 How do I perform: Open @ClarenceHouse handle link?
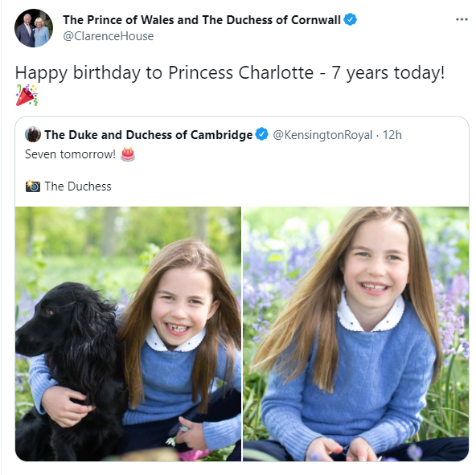(108, 36)
